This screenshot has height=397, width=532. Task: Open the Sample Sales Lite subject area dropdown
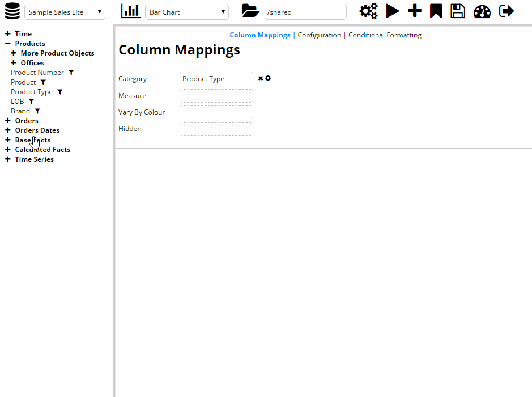pyautogui.click(x=64, y=11)
